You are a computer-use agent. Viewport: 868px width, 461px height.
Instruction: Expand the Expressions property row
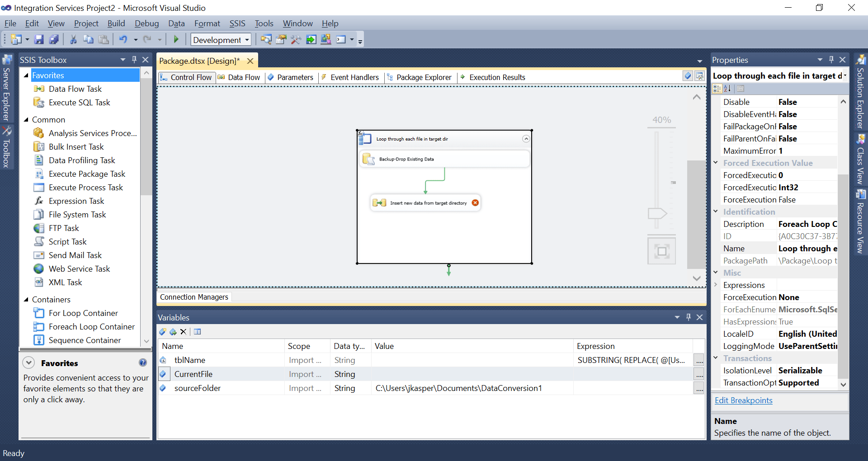[716, 285]
